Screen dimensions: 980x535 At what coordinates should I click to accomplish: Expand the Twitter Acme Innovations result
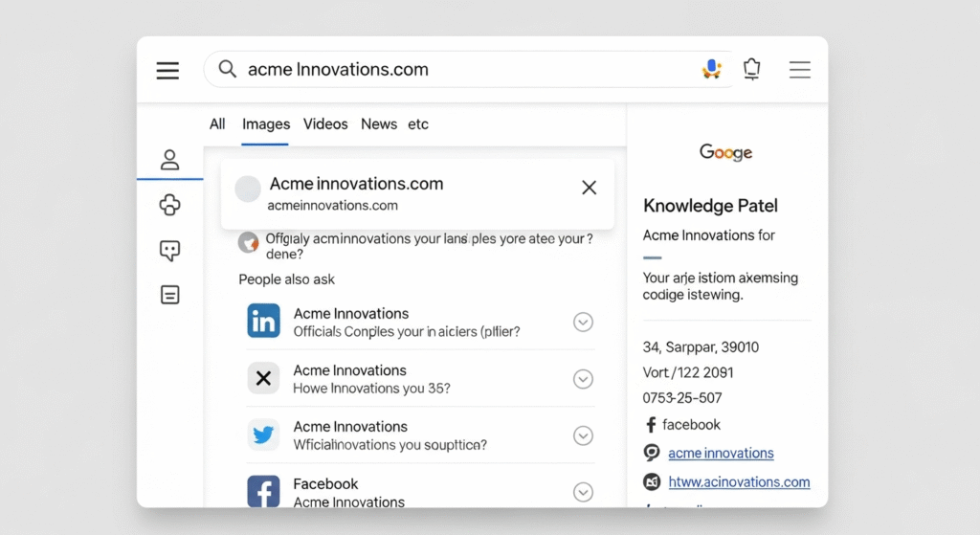tap(583, 435)
